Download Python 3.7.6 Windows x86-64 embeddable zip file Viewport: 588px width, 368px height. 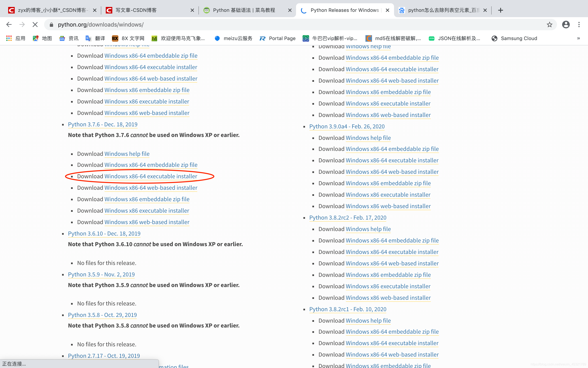click(x=151, y=165)
